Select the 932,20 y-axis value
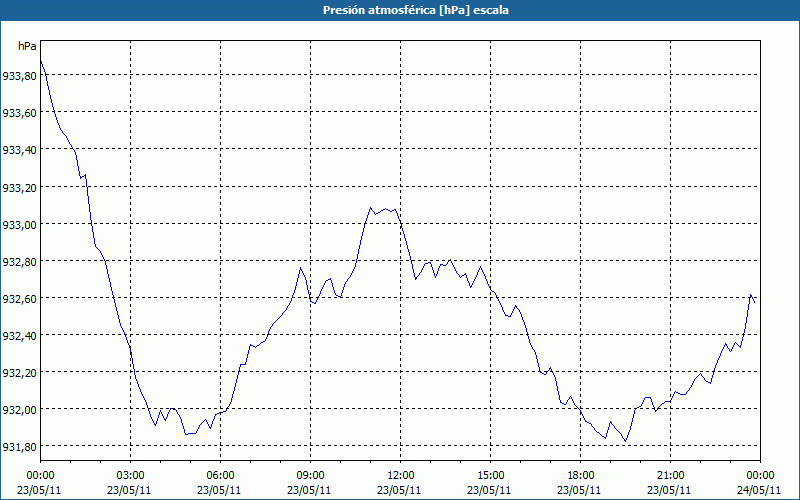Viewport: 800px width, 500px height. [x=19, y=372]
